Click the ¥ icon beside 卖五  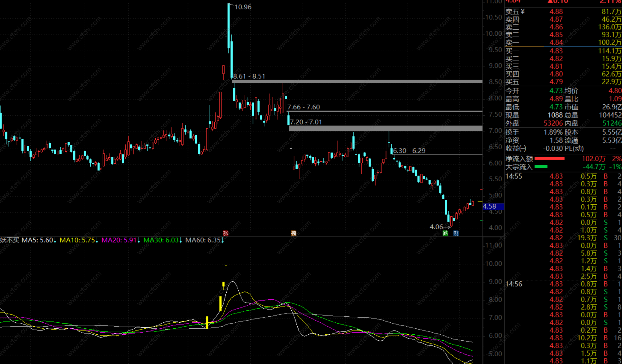(x=523, y=12)
